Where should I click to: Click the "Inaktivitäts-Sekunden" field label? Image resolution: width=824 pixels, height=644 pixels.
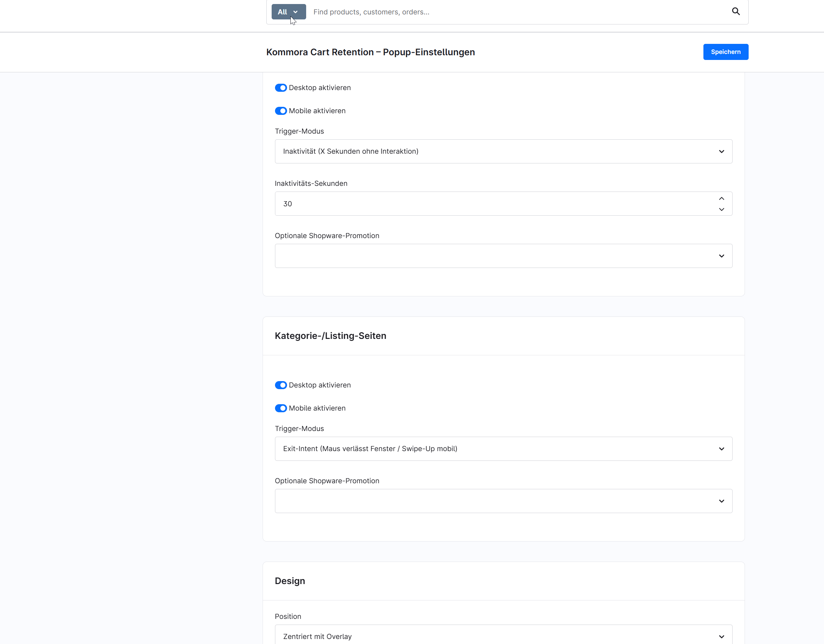[x=311, y=183]
